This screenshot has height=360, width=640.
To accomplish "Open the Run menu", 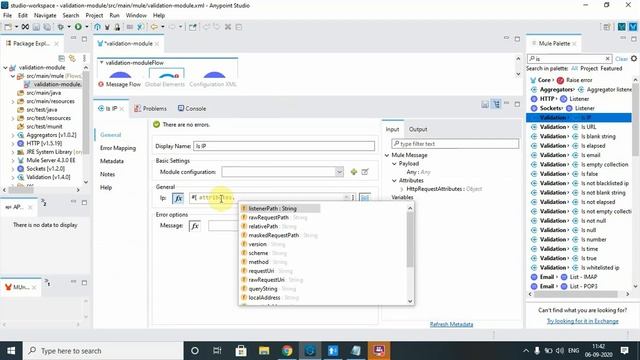I will (x=114, y=15).
